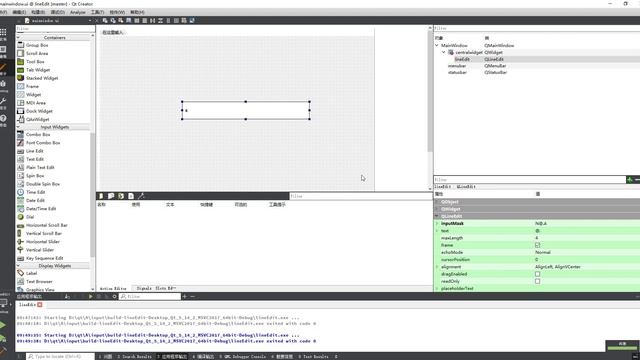Screen dimensions: 640x360
Task: Select the Font Combo Box widget
Action: tap(39, 142)
